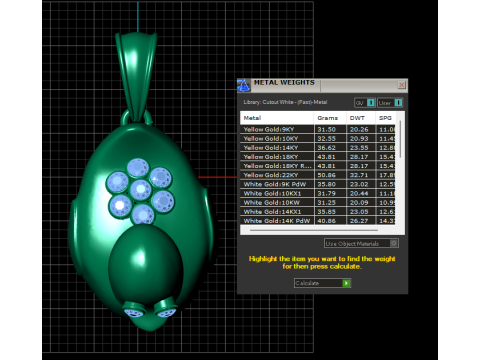Select the small egg-shaped dome on pendant
480x360 pixels.
click(145, 263)
